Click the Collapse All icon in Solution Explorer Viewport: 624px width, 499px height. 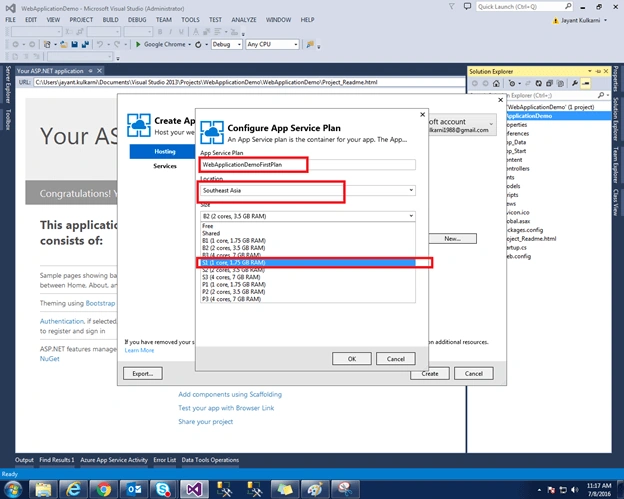click(x=549, y=83)
